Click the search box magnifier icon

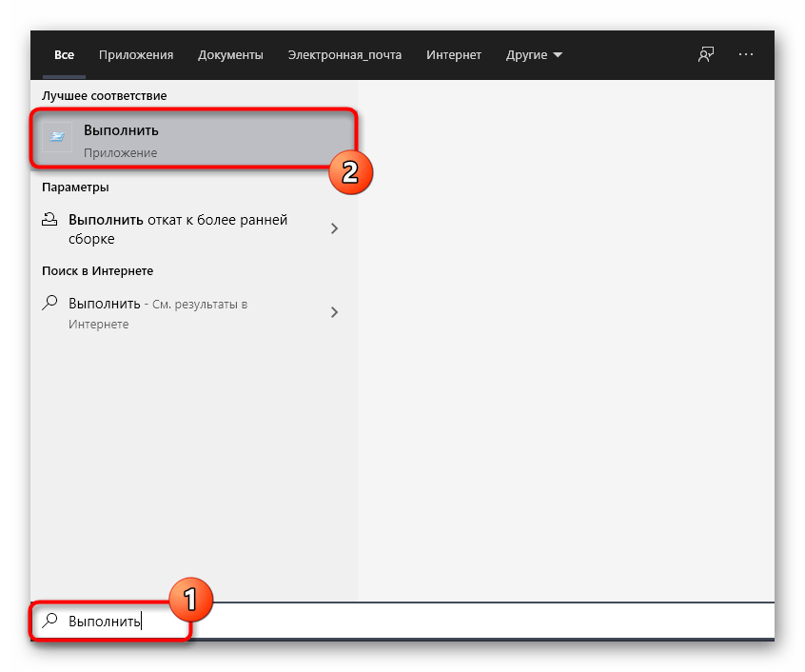49,621
